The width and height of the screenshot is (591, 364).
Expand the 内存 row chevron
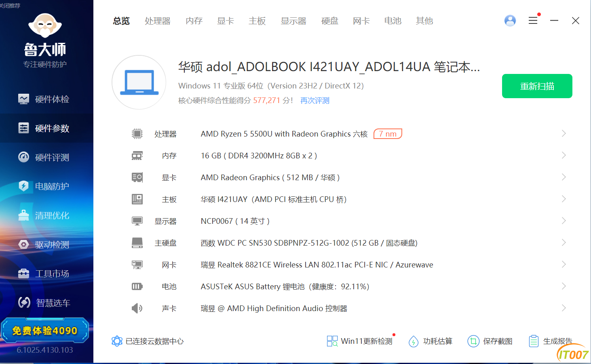point(564,155)
